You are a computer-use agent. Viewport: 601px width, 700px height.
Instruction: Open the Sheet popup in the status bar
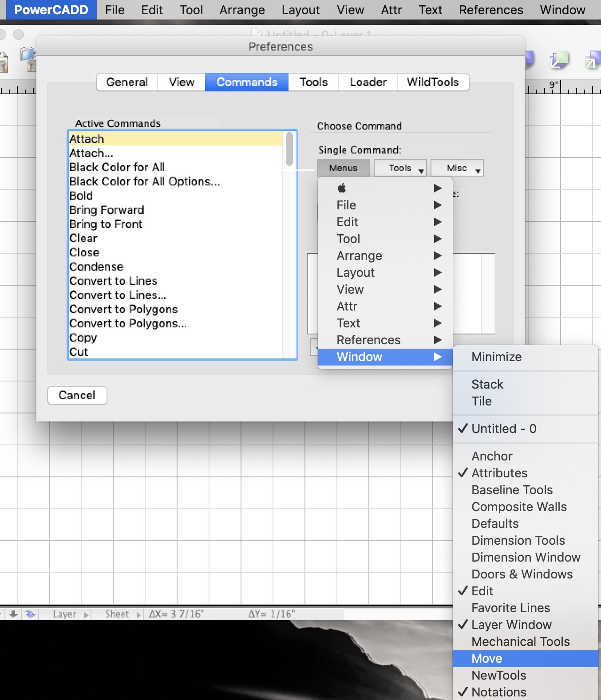(123, 614)
